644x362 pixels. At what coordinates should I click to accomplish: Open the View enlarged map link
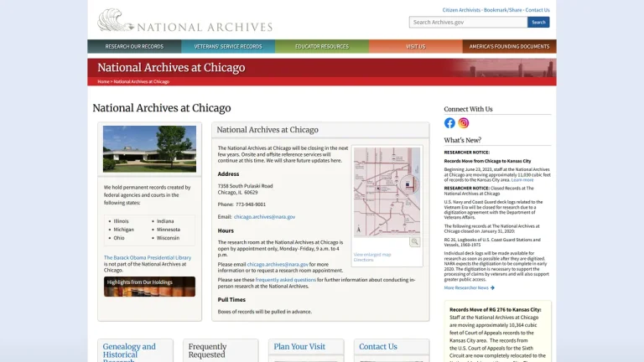pos(372,255)
